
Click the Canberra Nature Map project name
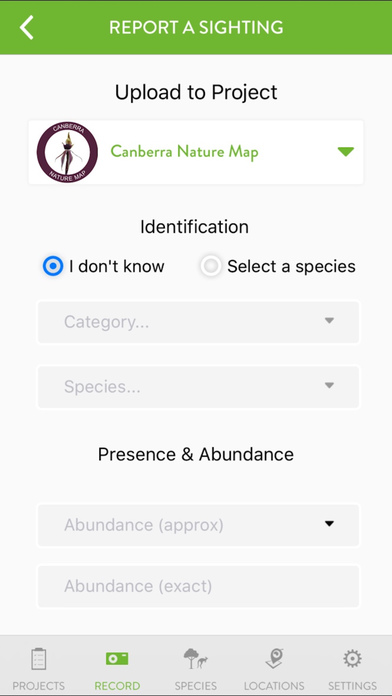tap(184, 152)
